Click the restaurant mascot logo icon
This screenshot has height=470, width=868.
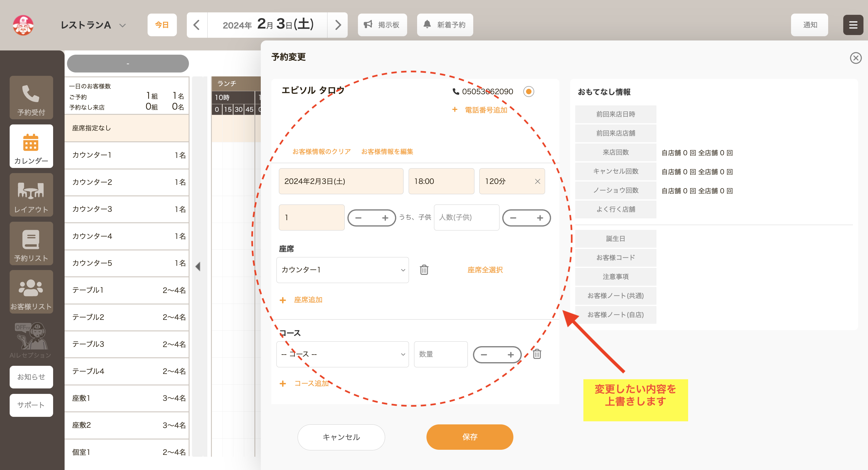click(23, 25)
